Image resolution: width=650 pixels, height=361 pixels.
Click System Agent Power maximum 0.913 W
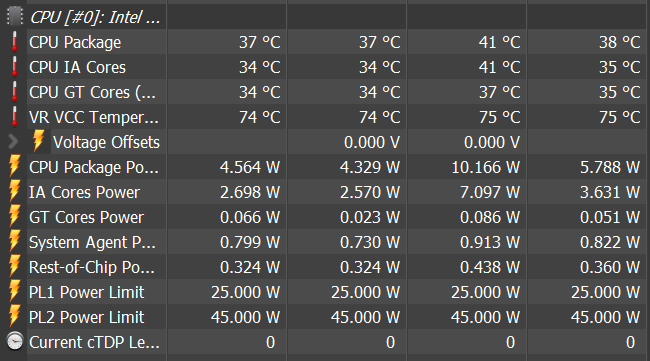(490, 242)
